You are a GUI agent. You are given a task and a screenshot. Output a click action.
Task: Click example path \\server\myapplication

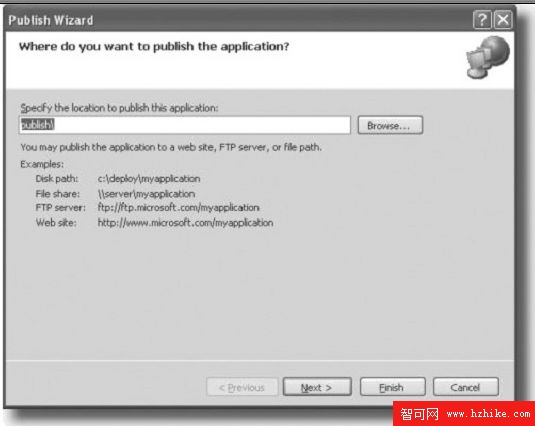[x=146, y=194]
